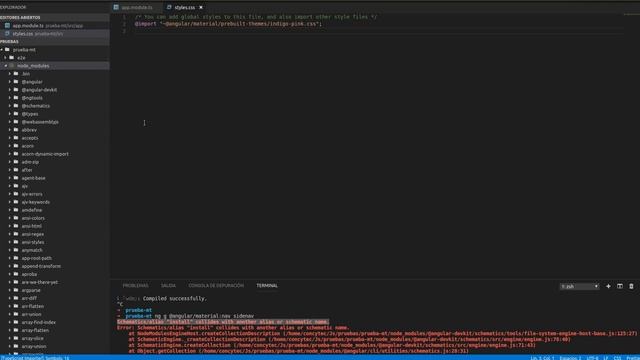The height and width of the screenshot is (360, 640).
Task: Collapse the node_modules folder arrow
Action: (x=6, y=66)
